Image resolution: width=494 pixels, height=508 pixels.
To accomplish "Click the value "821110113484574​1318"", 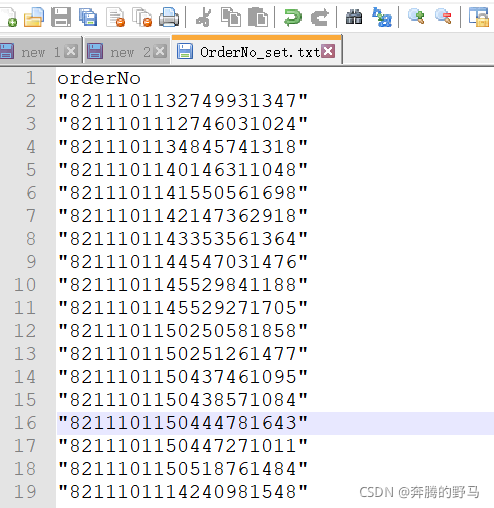I will (183, 147).
